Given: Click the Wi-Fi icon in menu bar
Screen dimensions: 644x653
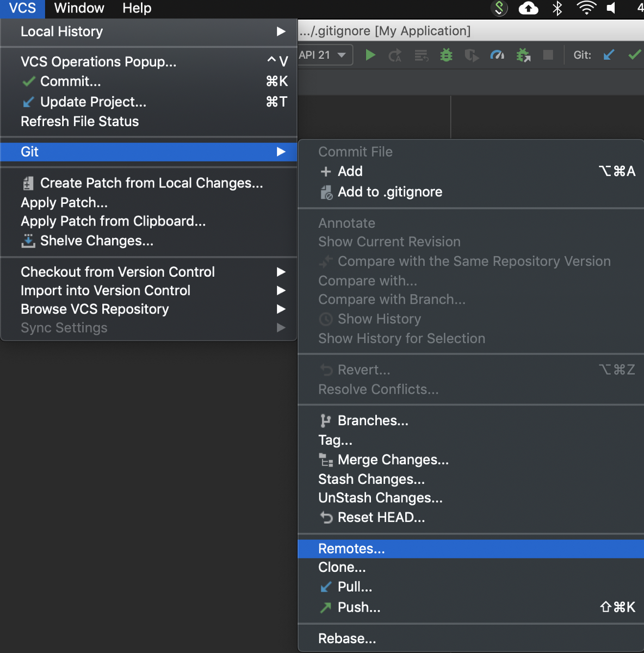Looking at the screenshot, I should [x=586, y=8].
